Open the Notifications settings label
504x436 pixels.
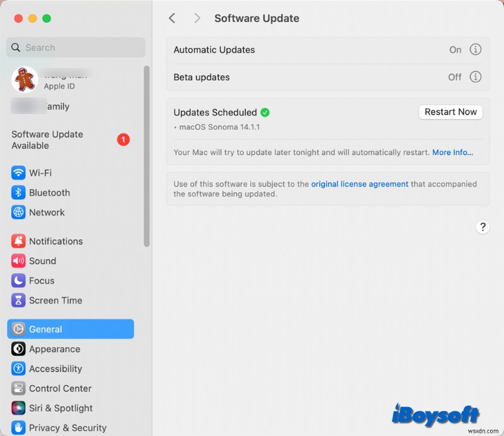point(56,241)
